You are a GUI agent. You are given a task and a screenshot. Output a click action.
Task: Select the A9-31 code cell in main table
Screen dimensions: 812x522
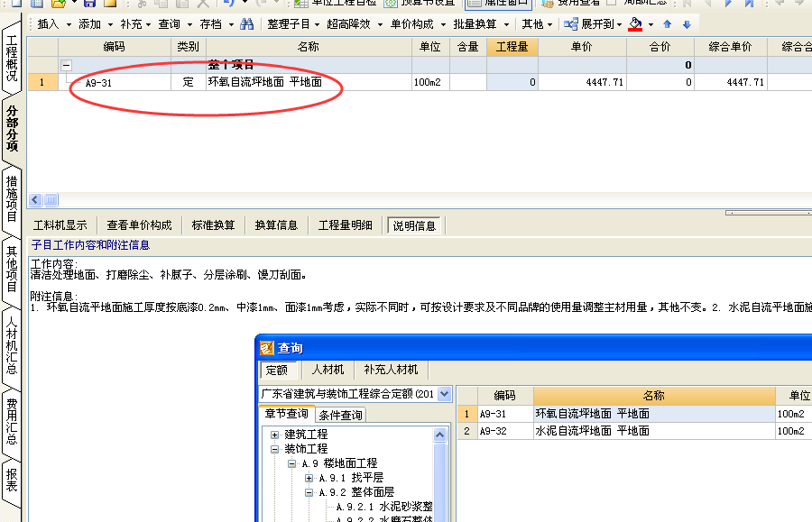pos(115,82)
